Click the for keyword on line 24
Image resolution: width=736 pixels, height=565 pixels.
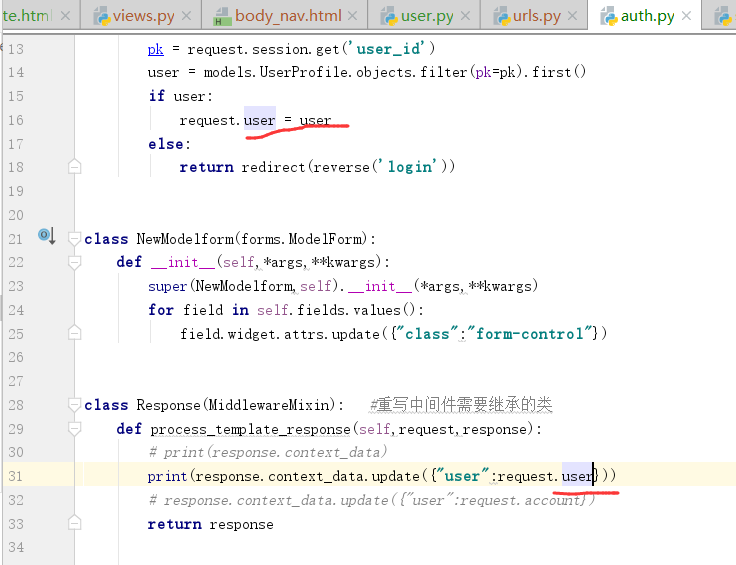pos(161,310)
